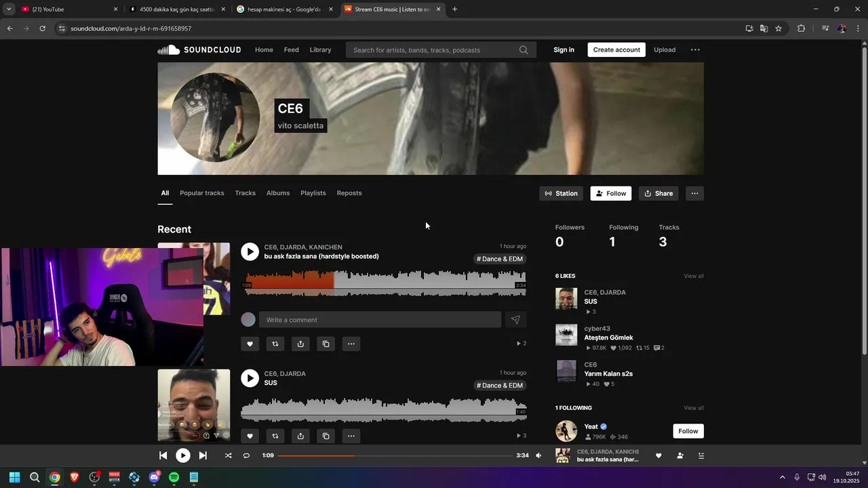Toggle shuffle in the player bar
Viewport: 868px width, 488px height.
pyautogui.click(x=228, y=455)
